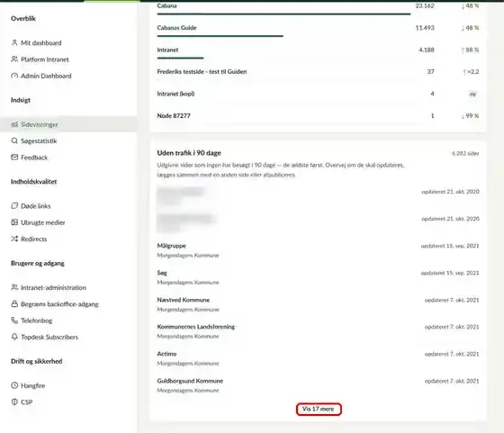
Task: Open Feedback section
Action: 34,158
